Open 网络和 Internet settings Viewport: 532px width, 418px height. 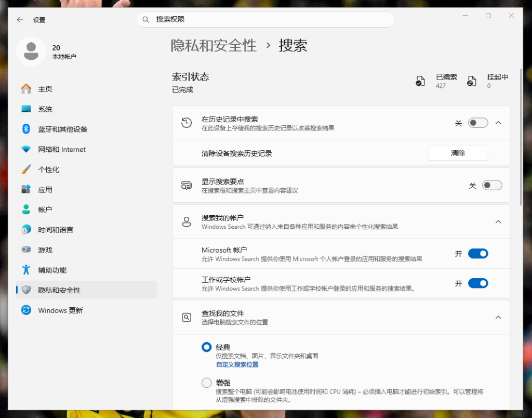coord(87,149)
